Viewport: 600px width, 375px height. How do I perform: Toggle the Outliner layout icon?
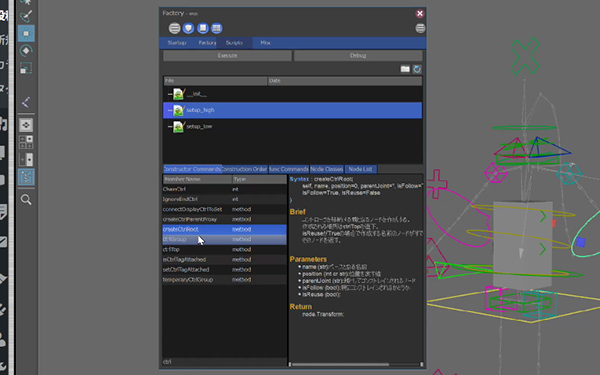(x=26, y=177)
